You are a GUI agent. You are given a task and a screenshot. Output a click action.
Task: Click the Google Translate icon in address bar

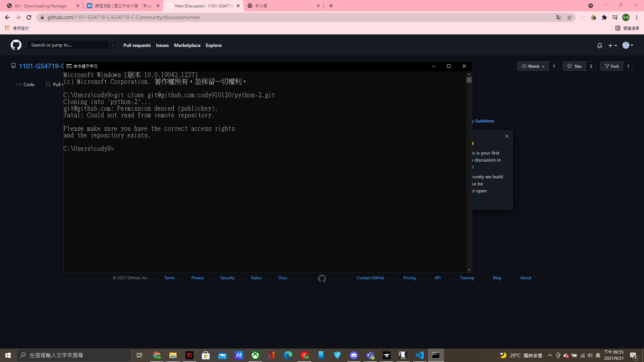pos(559,17)
